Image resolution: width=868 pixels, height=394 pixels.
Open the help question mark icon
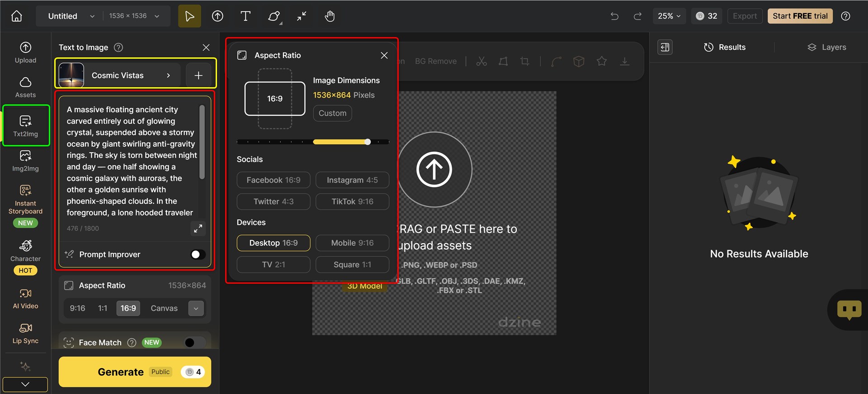tap(845, 16)
